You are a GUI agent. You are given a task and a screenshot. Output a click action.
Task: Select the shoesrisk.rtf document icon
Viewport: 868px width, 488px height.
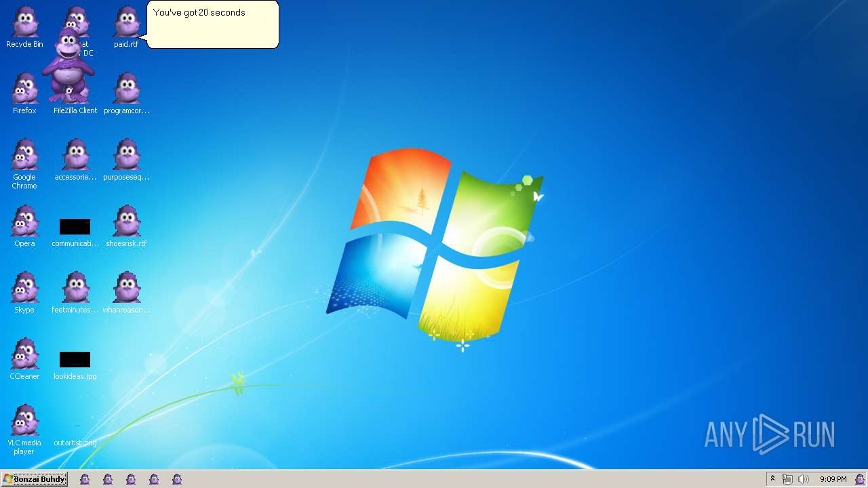(126, 226)
